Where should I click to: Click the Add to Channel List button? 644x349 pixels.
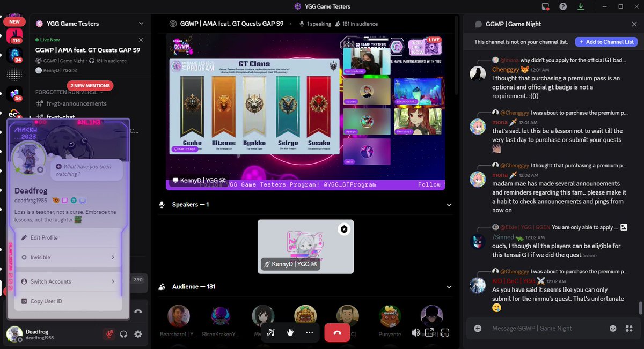pyautogui.click(x=606, y=42)
